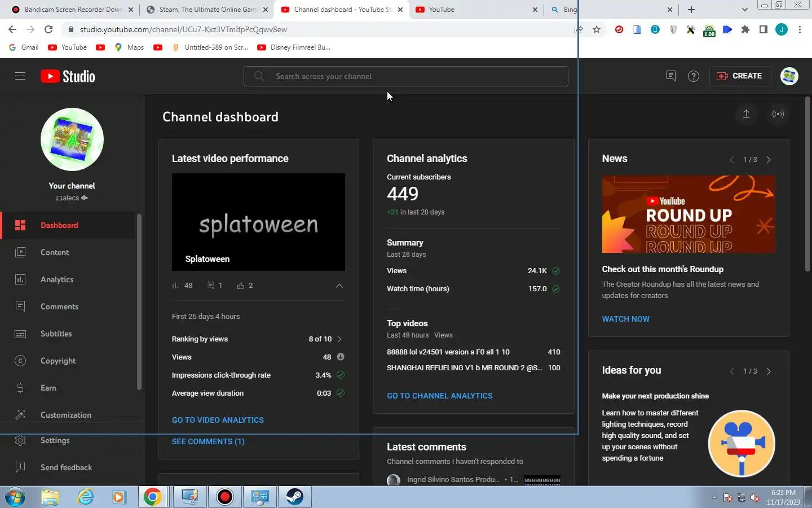The width and height of the screenshot is (812, 508).
Task: Click the browser Back arrow
Action: tap(12, 29)
